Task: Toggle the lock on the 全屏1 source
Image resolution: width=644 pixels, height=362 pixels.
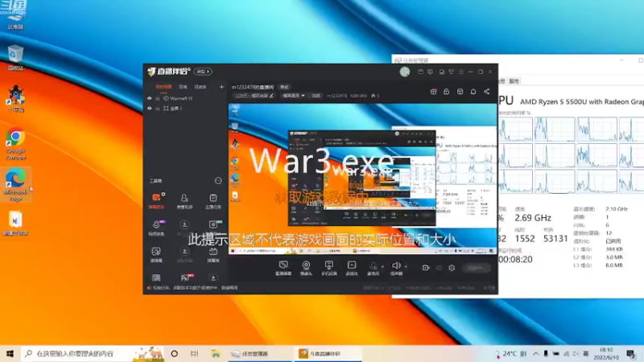Action: coord(158,109)
